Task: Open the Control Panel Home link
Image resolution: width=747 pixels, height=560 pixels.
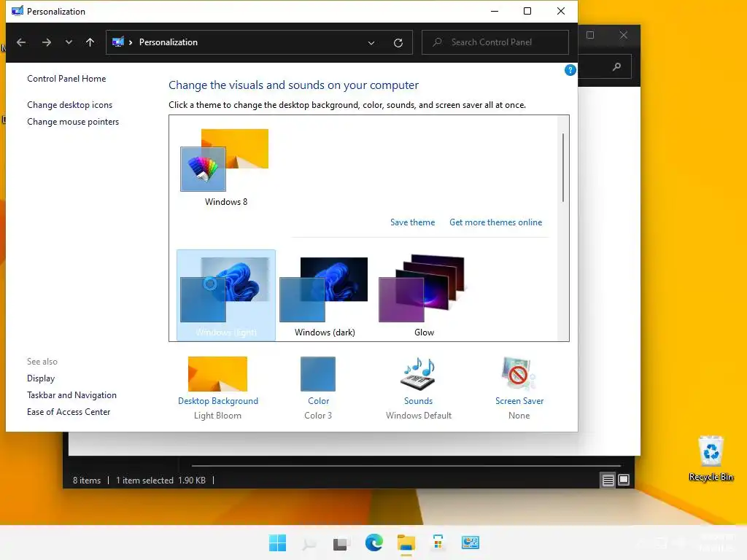Action: tap(66, 79)
